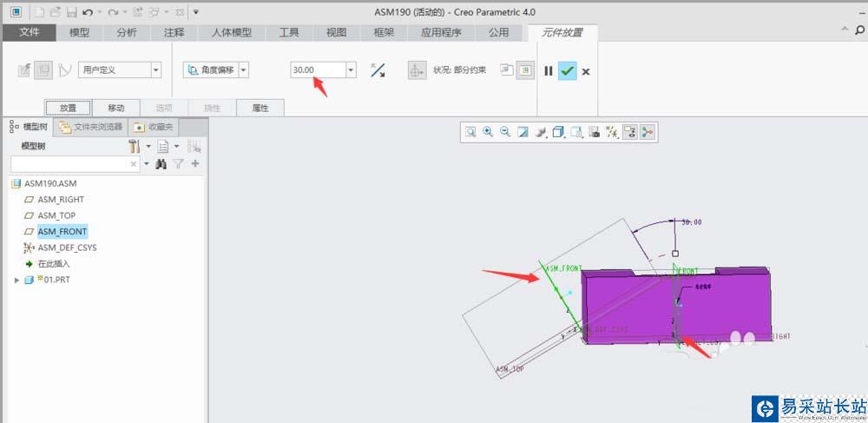Cancel placement with the X button
Image resolution: width=868 pixels, height=423 pixels.
586,71
